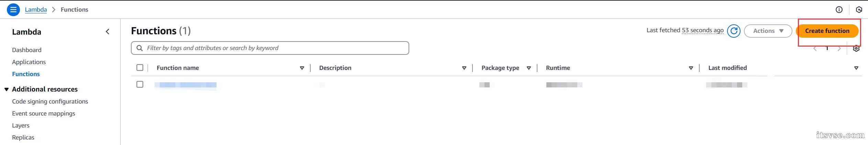Open the table preferences gear icon
This screenshot has height=145, width=868.
pos(856,49)
